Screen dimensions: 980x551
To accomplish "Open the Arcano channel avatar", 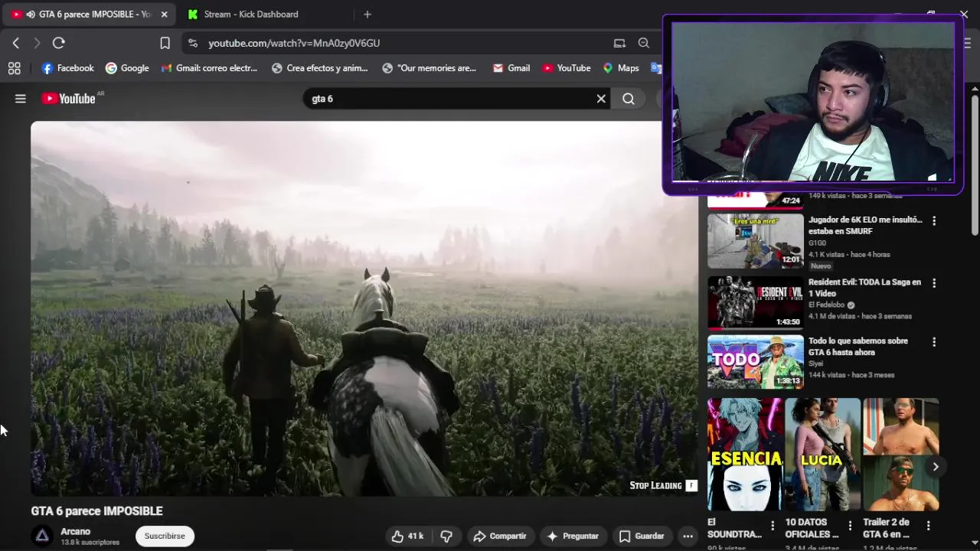I will pyautogui.click(x=43, y=536).
